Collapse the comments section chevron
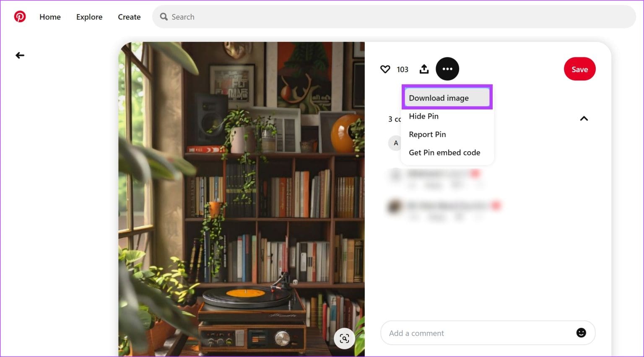 pyautogui.click(x=584, y=119)
